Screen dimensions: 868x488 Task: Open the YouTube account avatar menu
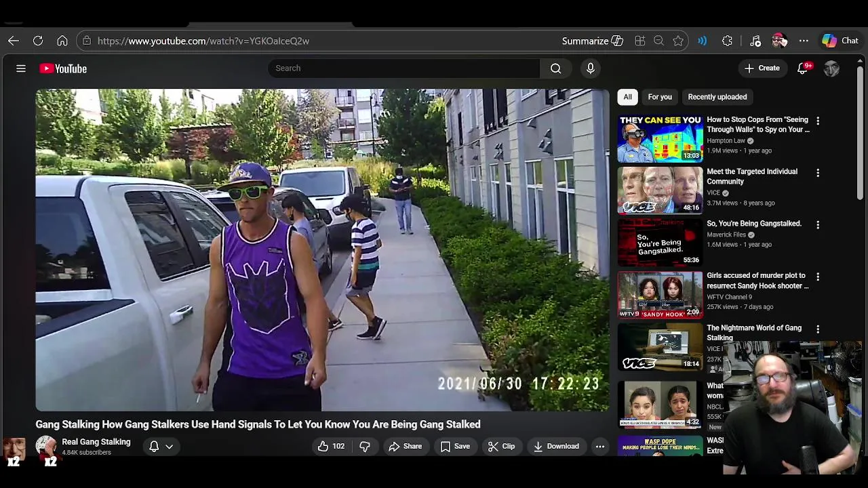click(831, 68)
